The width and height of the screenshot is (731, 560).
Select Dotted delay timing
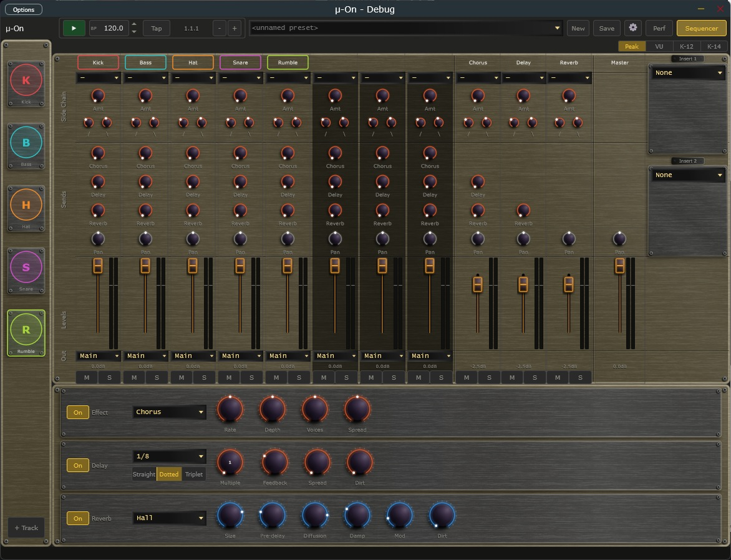coord(169,474)
